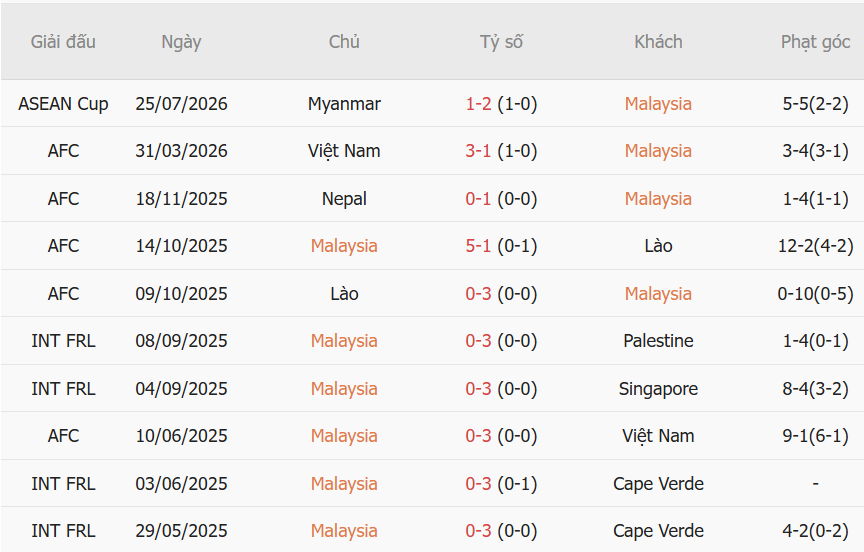Click the Ngày column header

pyautogui.click(x=181, y=42)
